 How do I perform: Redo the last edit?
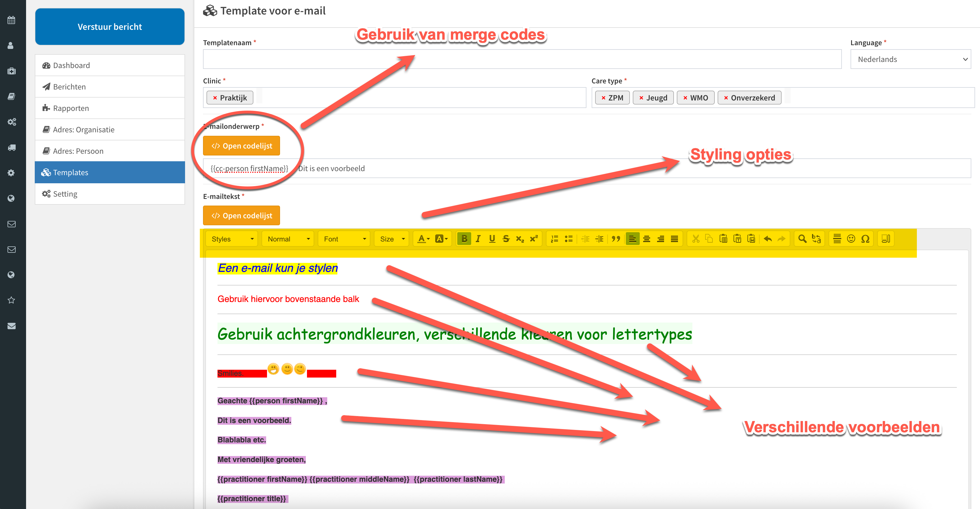tap(781, 239)
